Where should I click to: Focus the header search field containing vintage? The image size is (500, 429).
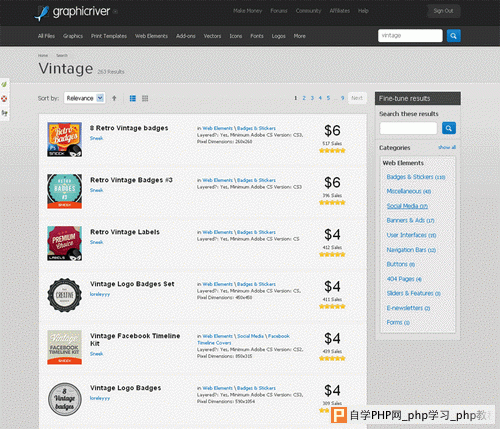[410, 36]
